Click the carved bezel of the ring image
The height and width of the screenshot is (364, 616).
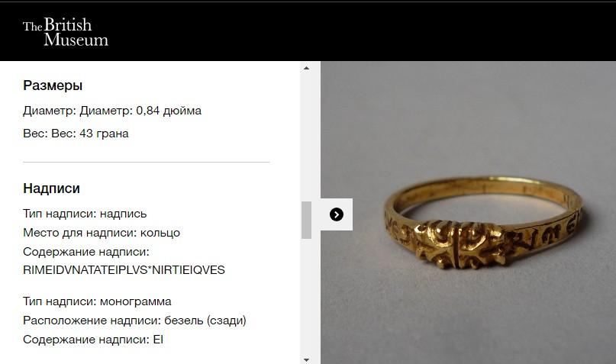pyautogui.click(x=460, y=244)
